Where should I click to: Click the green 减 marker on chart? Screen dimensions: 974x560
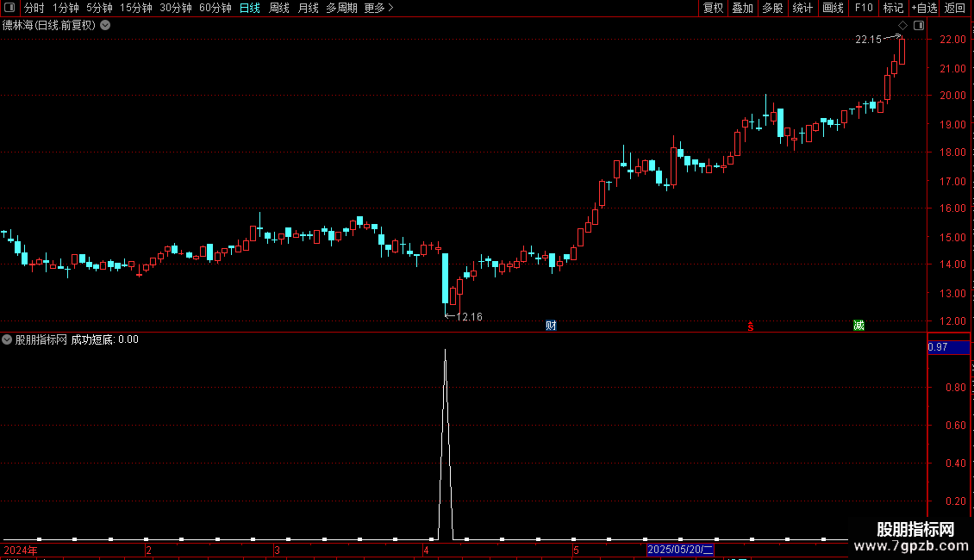(858, 326)
